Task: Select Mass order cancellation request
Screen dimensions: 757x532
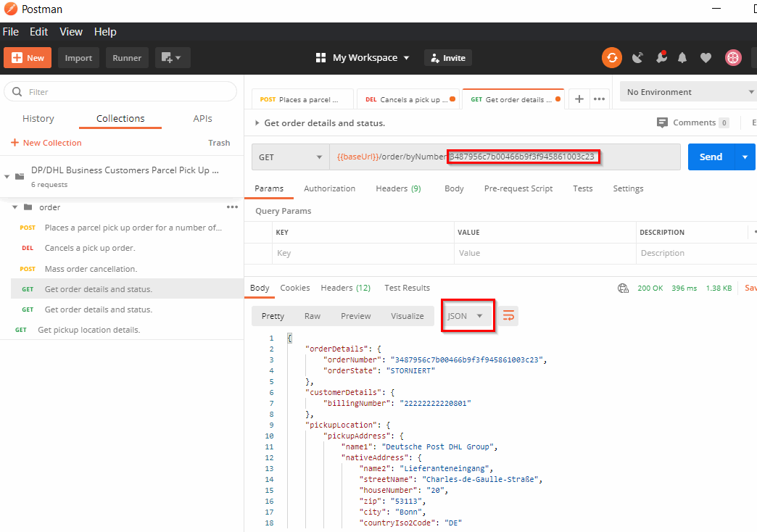Action: (90, 269)
